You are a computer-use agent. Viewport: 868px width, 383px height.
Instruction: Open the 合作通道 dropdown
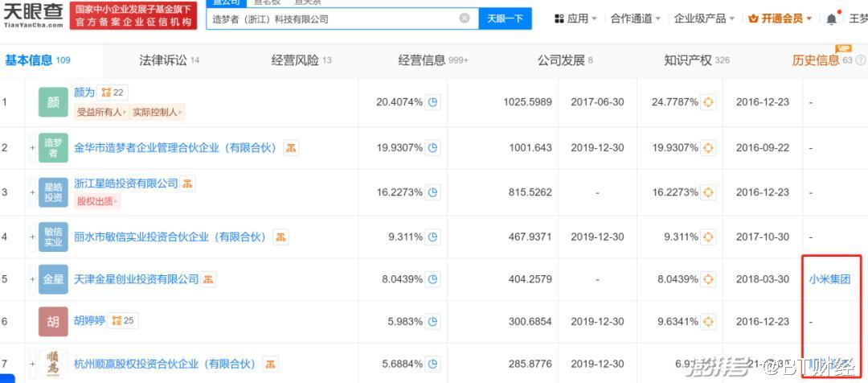pos(635,19)
